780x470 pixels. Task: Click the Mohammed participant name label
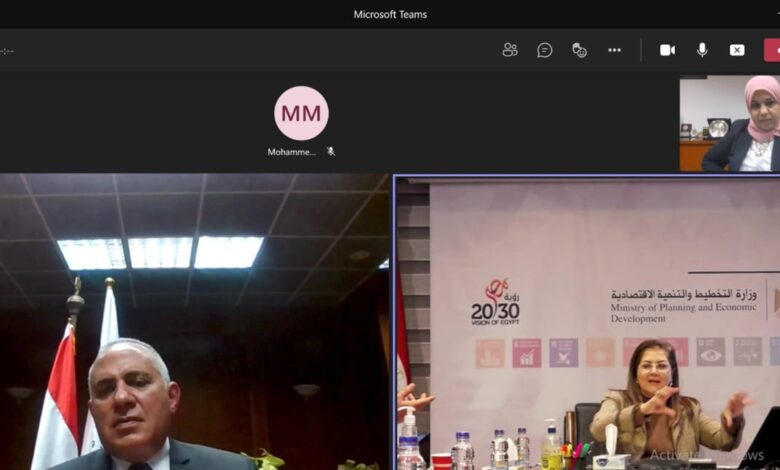point(292,152)
